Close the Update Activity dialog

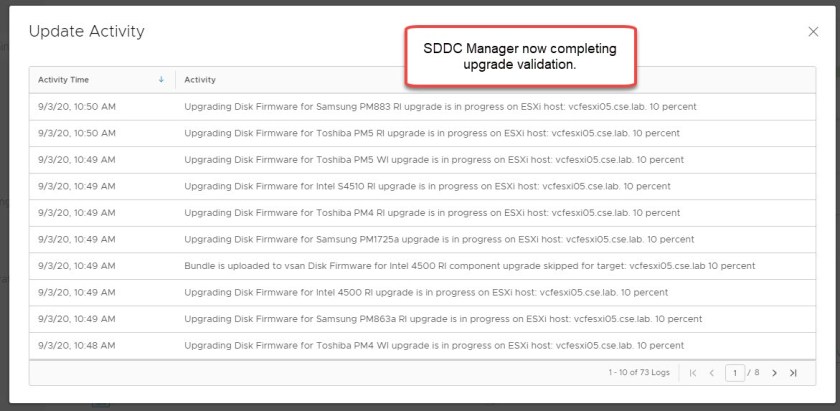point(813,32)
